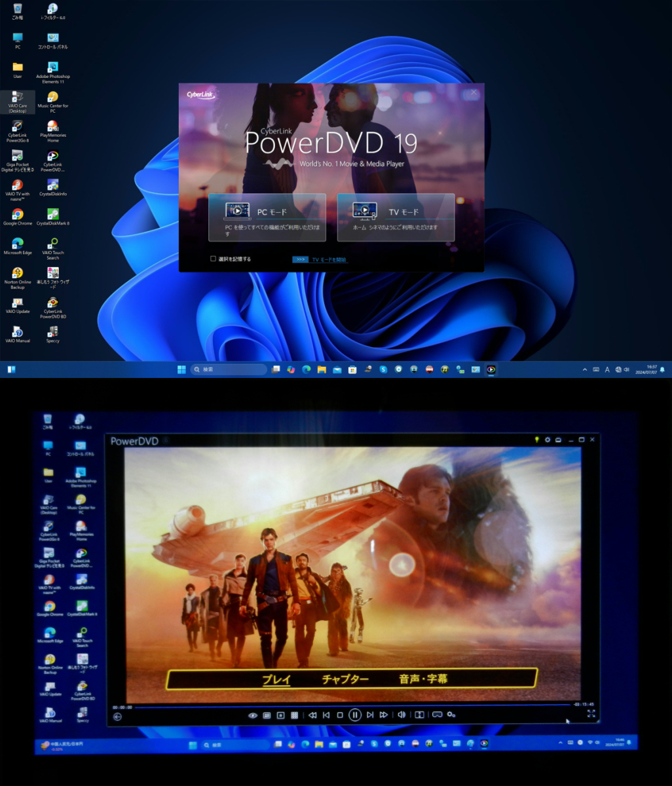Click the player's playback progress bar
The width and height of the screenshot is (672, 786).
pos(352,705)
